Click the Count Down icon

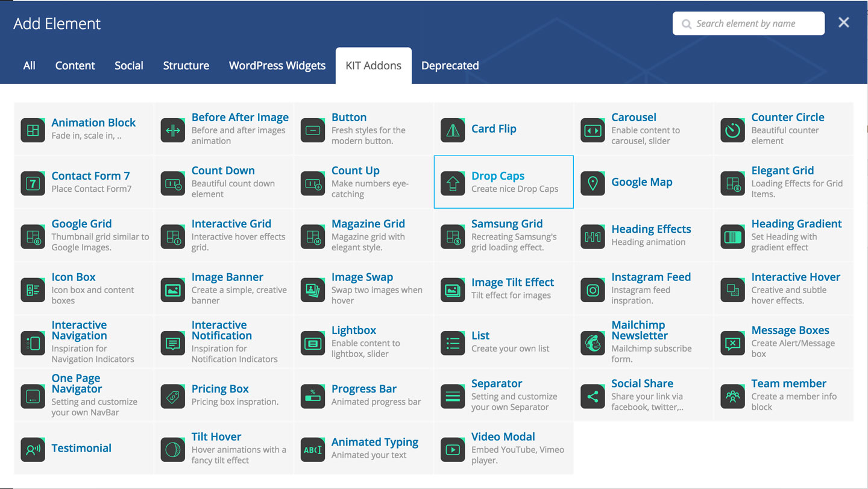[x=172, y=183]
